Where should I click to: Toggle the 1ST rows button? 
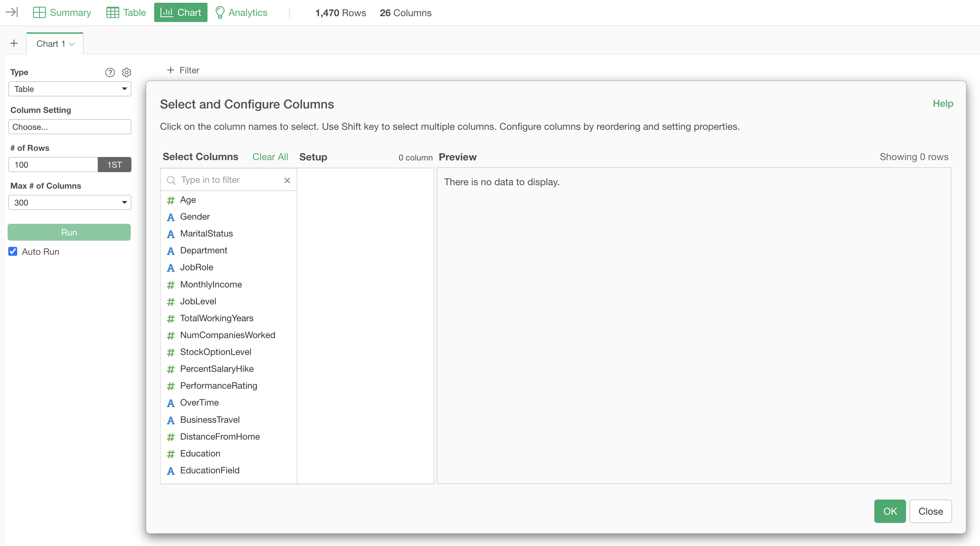(114, 165)
